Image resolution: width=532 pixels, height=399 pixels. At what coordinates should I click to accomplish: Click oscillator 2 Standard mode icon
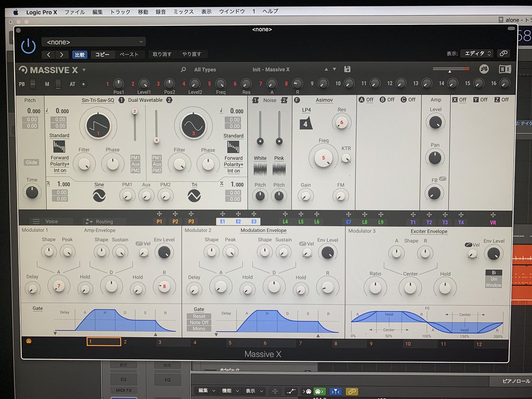pos(233,147)
